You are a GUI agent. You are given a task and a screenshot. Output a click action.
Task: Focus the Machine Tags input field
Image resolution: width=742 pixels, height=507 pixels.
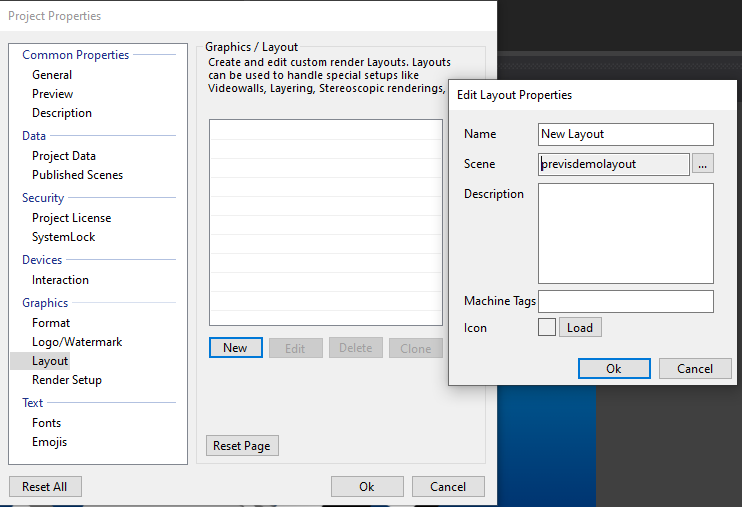tap(626, 301)
